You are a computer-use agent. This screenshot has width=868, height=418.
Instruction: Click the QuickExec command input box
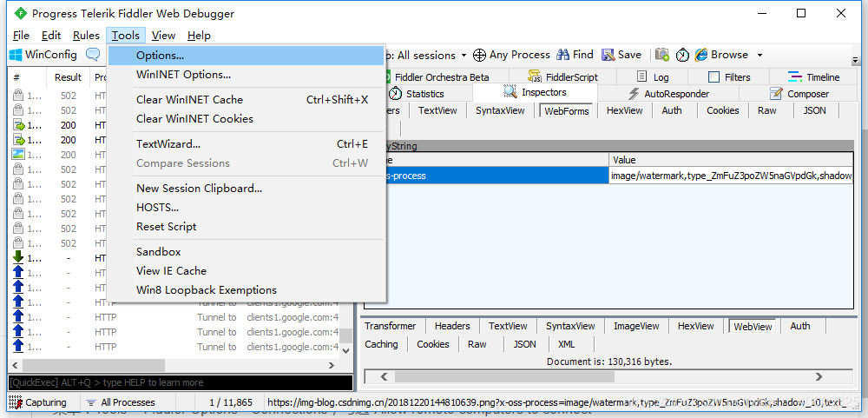click(180, 382)
